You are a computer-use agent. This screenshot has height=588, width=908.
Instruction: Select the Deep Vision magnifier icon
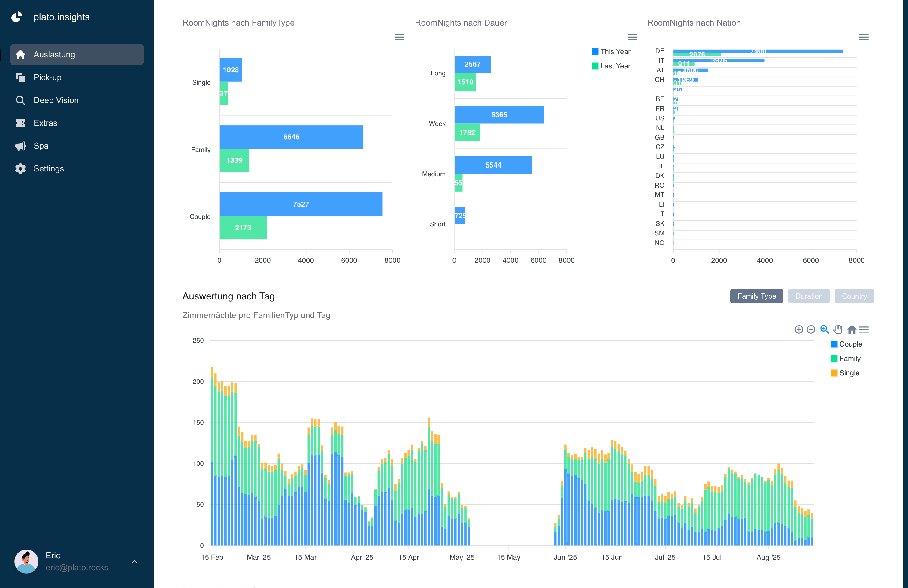pos(21,100)
